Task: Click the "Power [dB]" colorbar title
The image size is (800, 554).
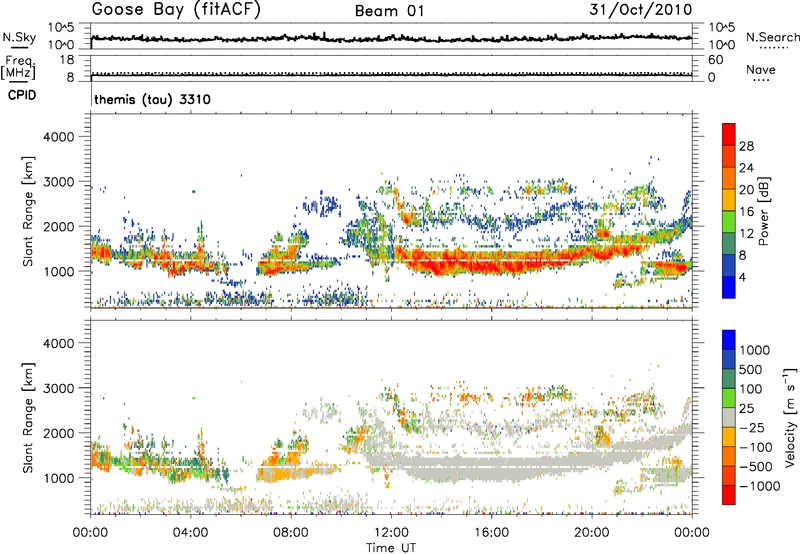Action: point(763,211)
